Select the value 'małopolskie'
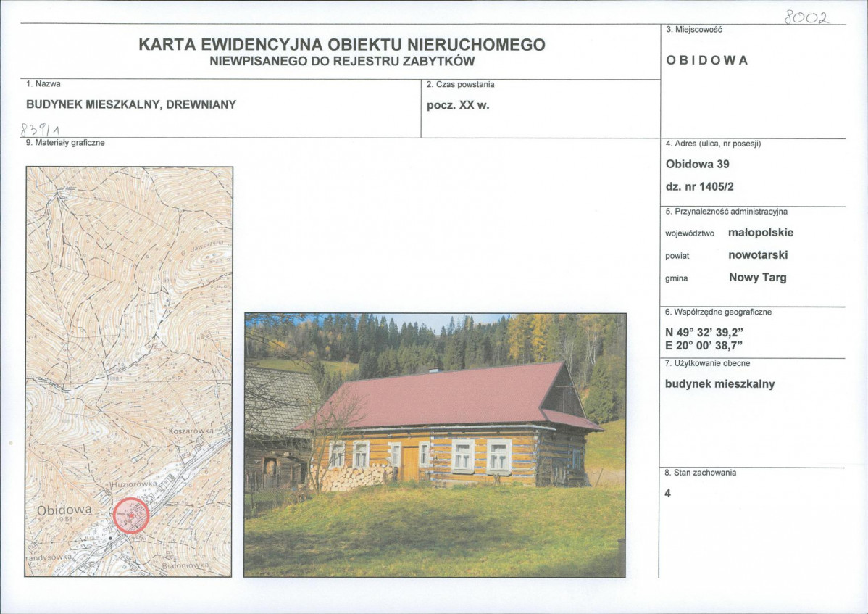Image resolution: width=868 pixels, height=614 pixels. [x=761, y=233]
